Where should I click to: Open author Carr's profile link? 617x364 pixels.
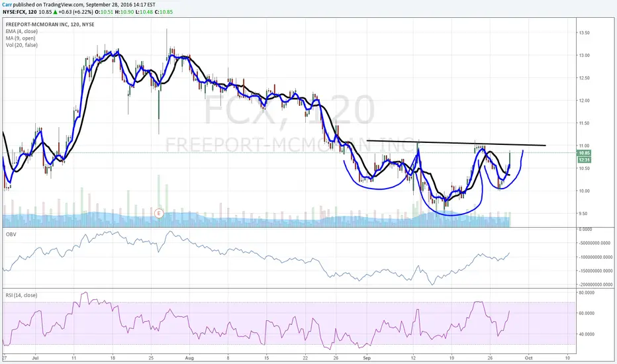(x=7, y=5)
